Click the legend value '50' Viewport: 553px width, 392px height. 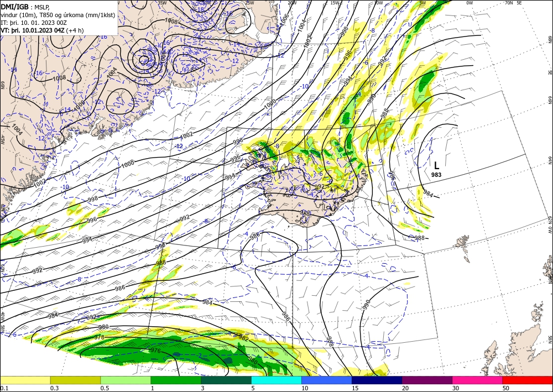pos(505,388)
